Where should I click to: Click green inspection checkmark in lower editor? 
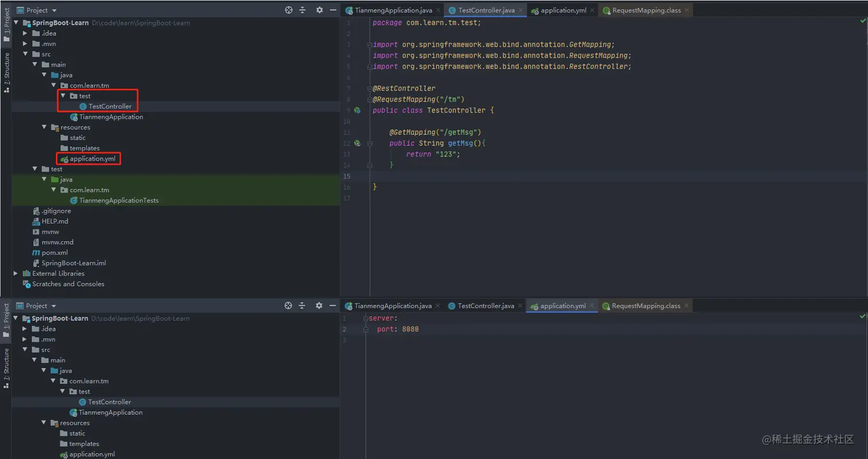click(x=862, y=316)
